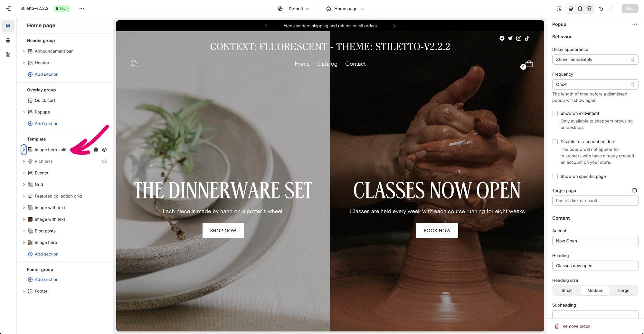644x334 pixels.
Task: Expand the Popups section tree
Action: click(24, 112)
